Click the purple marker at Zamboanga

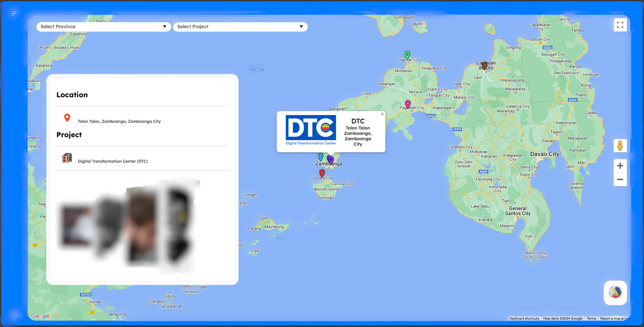click(x=331, y=160)
